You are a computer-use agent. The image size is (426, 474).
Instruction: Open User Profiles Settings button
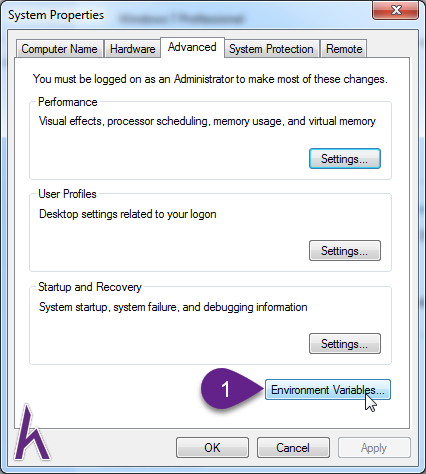click(345, 251)
